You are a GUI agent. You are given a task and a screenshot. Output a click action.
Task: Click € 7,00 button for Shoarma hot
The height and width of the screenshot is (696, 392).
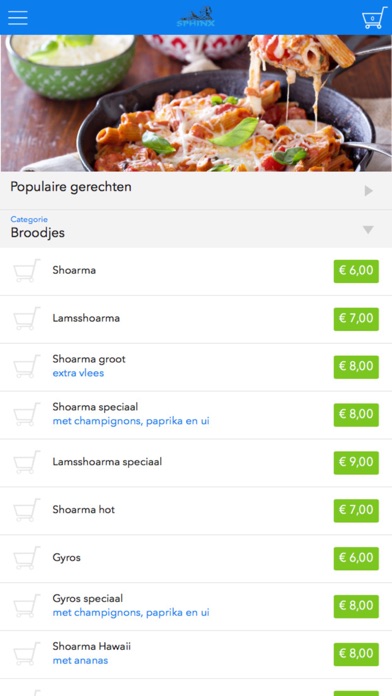(x=356, y=510)
